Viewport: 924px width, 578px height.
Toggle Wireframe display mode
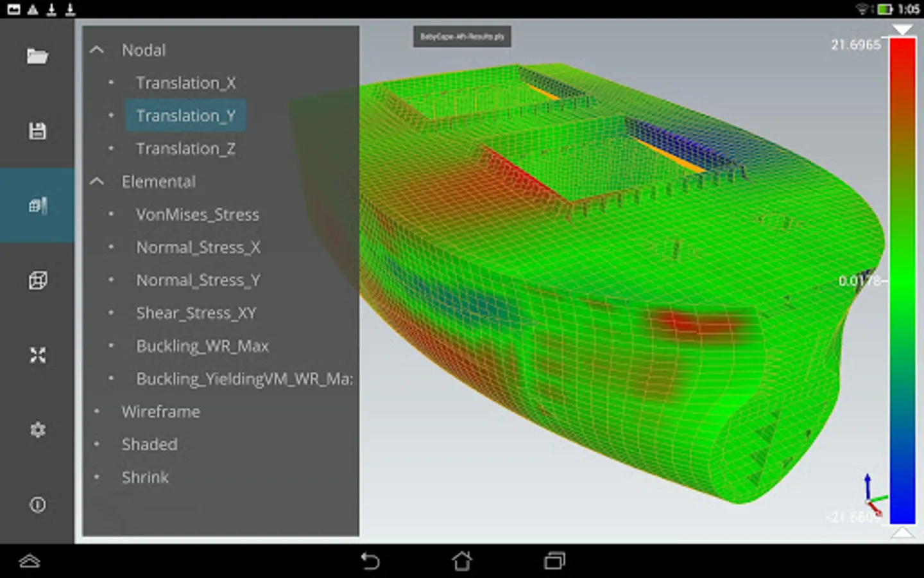(x=161, y=412)
